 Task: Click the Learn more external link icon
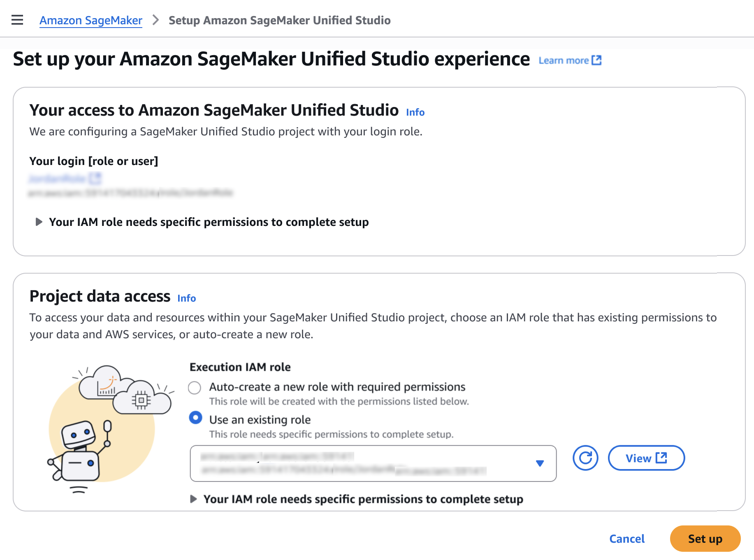click(596, 60)
